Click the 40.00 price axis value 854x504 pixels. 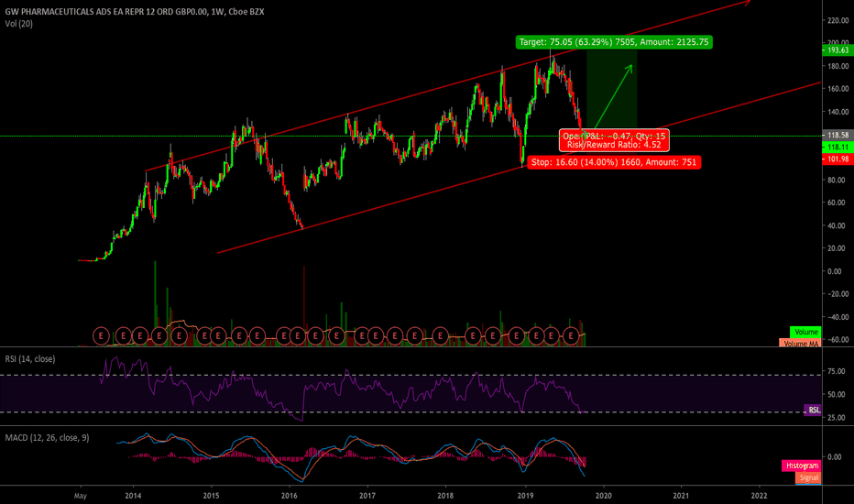tap(838, 225)
